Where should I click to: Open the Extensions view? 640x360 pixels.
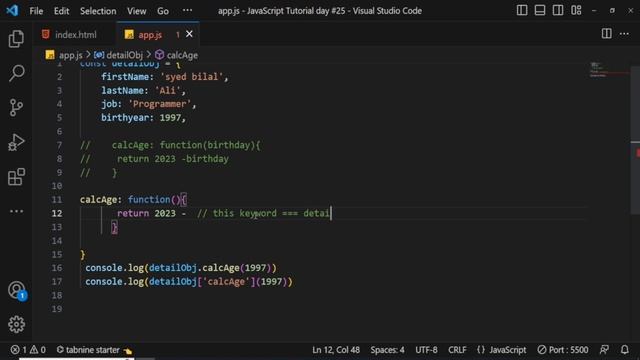pos(16,177)
